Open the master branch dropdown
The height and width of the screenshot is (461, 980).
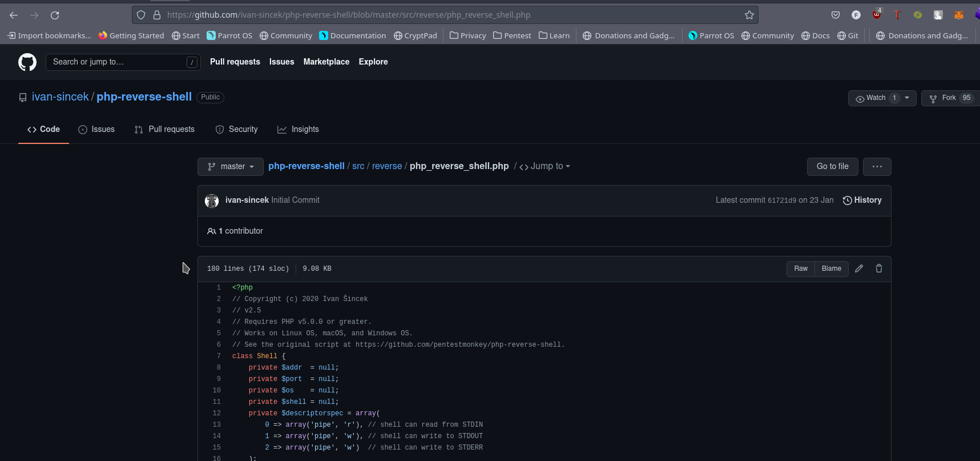coord(231,166)
